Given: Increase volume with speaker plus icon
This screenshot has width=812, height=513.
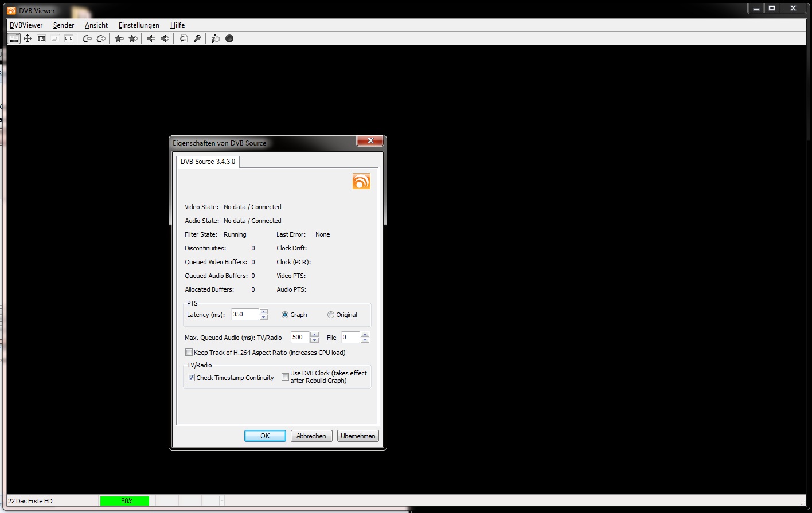Looking at the screenshot, I should [x=165, y=38].
